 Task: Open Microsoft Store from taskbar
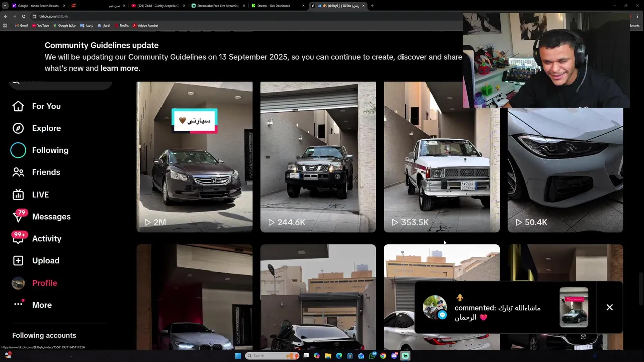(x=350, y=356)
